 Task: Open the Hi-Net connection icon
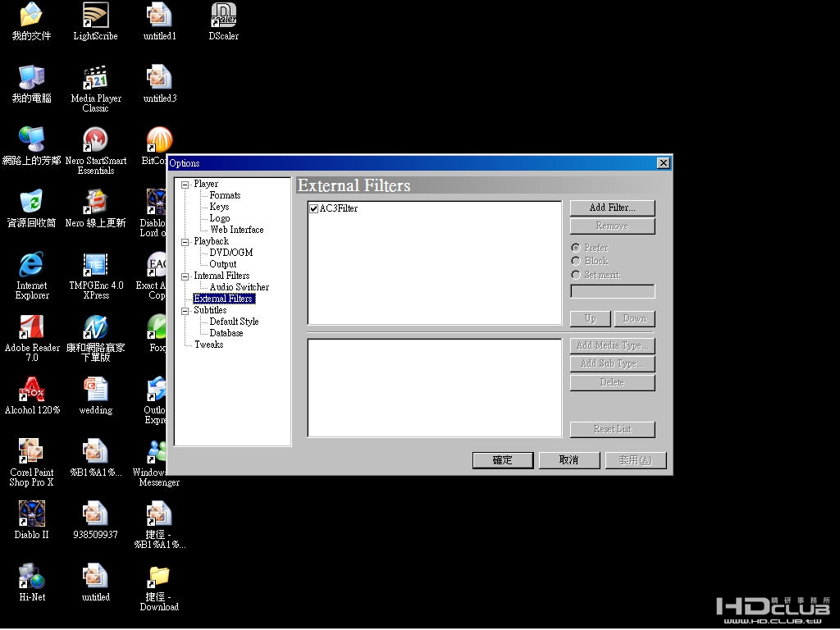pos(31,577)
